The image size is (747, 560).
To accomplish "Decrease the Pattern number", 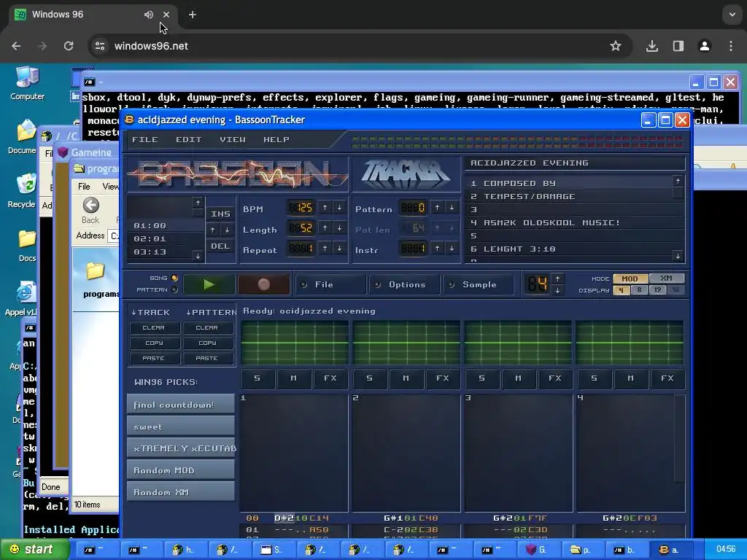I will pyautogui.click(x=452, y=208).
